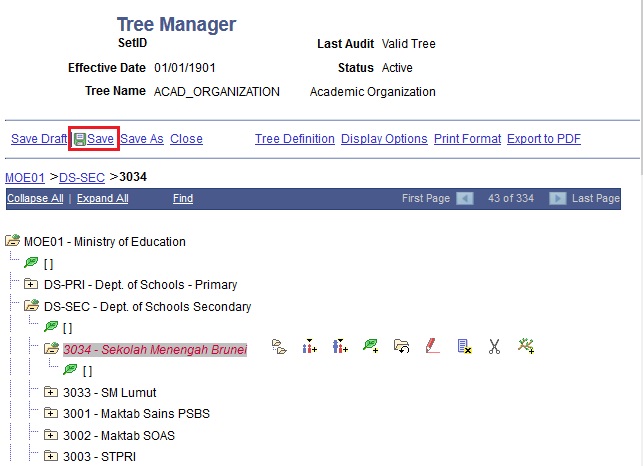Click the MOE01 breadcrumb link
Image resolution: width=643 pixels, height=466 pixels.
coord(25,178)
